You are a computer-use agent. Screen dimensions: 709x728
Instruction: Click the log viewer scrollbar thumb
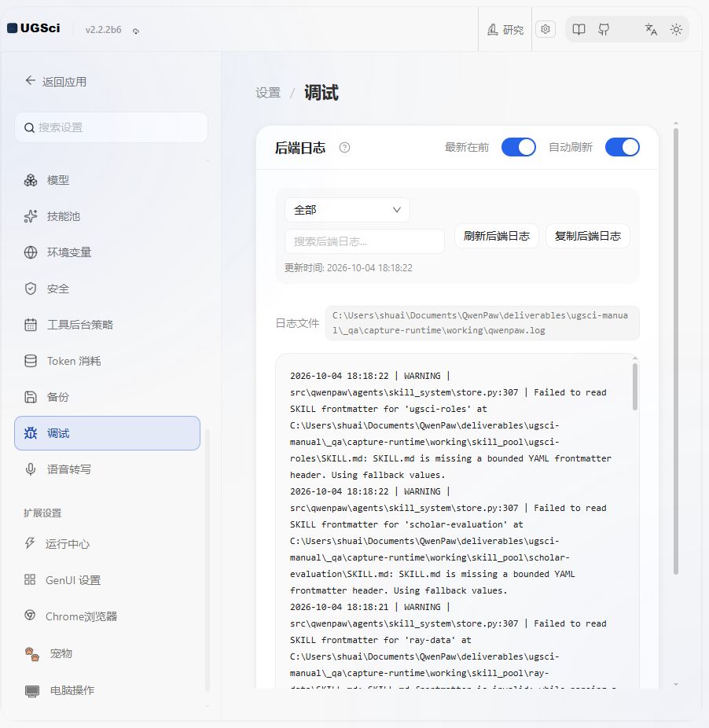click(x=635, y=387)
